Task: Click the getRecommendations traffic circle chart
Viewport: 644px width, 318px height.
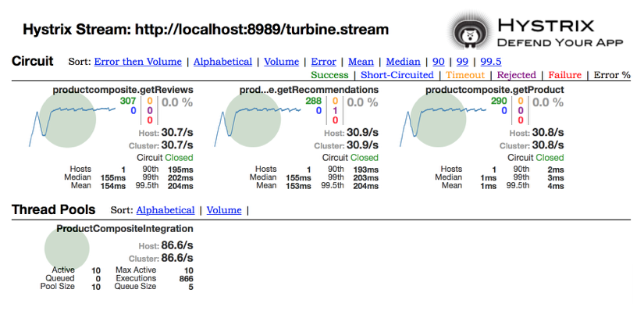Action: 253,118
